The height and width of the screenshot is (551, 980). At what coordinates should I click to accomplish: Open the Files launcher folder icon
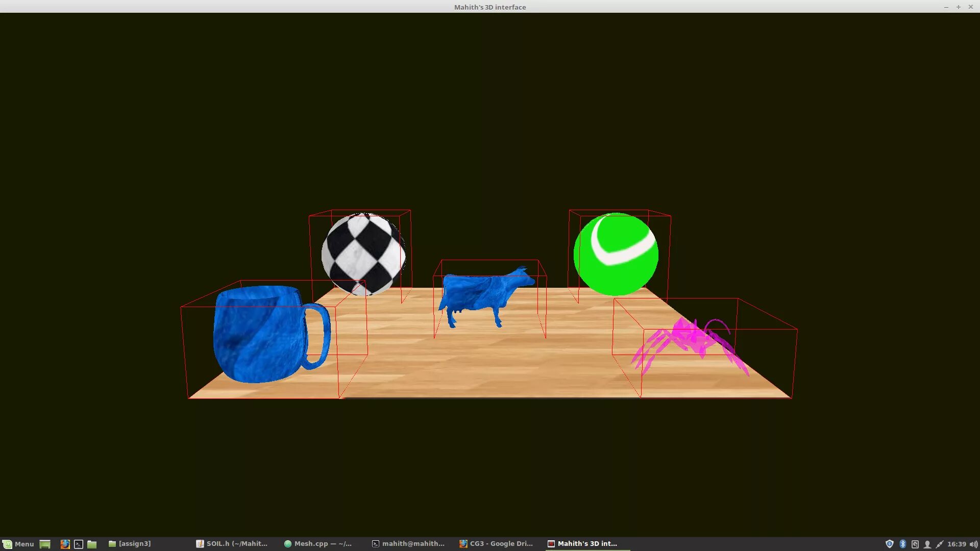tap(92, 544)
